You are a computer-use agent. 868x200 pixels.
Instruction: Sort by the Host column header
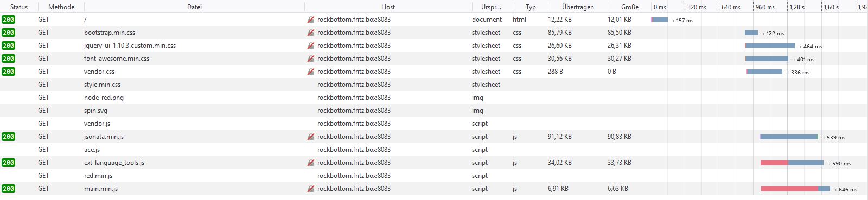click(x=388, y=7)
